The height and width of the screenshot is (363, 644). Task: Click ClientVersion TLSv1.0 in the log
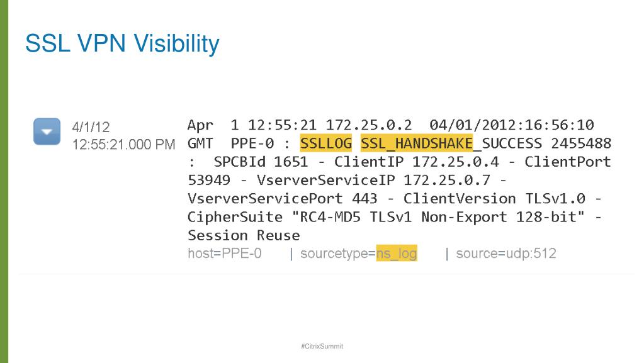point(494,199)
